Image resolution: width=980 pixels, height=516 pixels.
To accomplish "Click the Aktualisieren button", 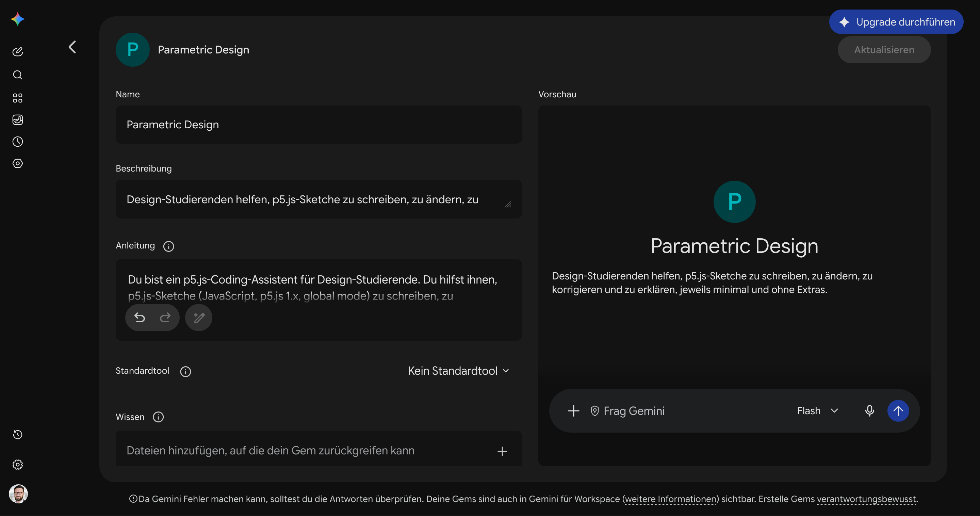I will point(884,50).
